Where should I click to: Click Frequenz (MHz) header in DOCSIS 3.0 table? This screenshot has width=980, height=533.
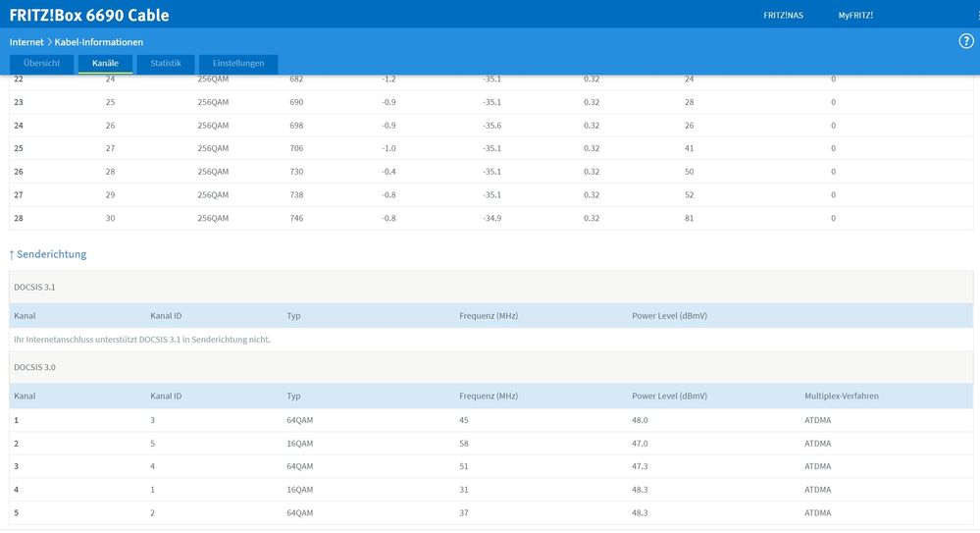[x=489, y=396]
